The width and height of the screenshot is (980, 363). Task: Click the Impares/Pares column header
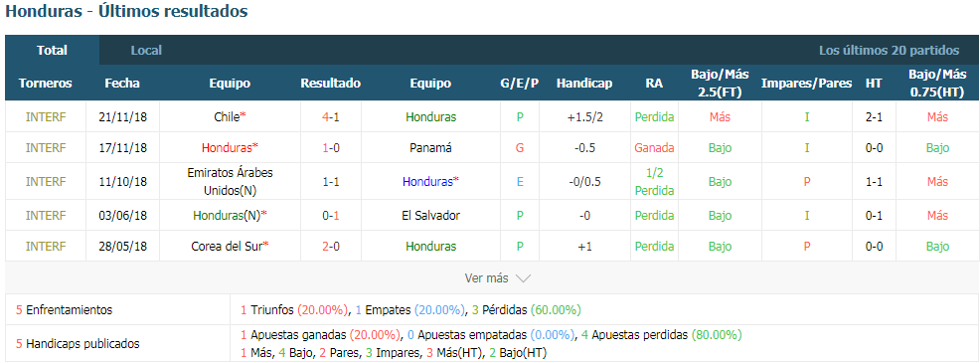[x=806, y=84]
